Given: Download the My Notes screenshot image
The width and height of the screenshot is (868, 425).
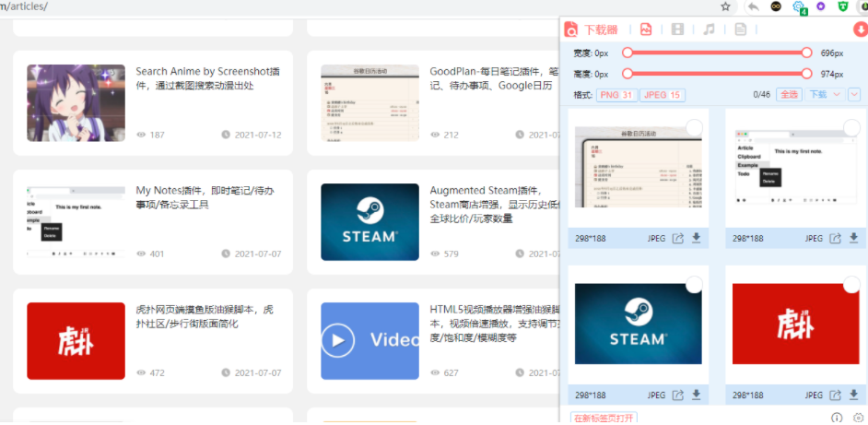Looking at the screenshot, I should 854,238.
